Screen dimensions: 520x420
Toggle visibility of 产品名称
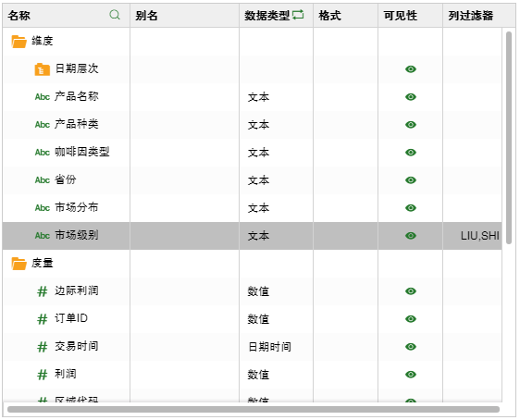(411, 97)
